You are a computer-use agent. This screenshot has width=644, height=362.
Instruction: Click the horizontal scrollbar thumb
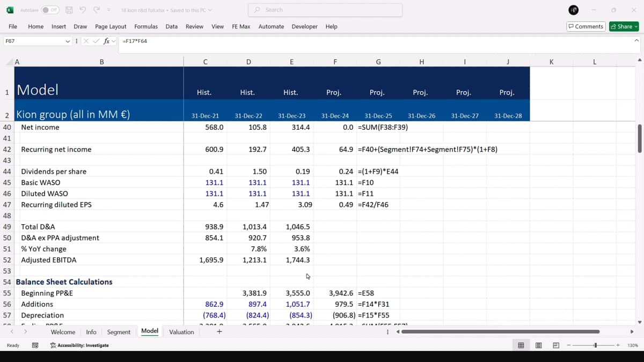(500, 332)
